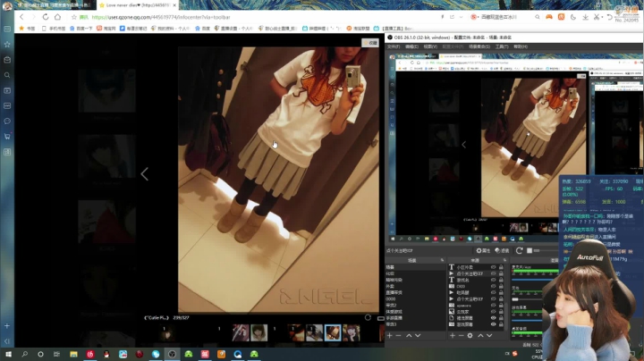
Task: Open the browser home page icon
Action: (57, 17)
